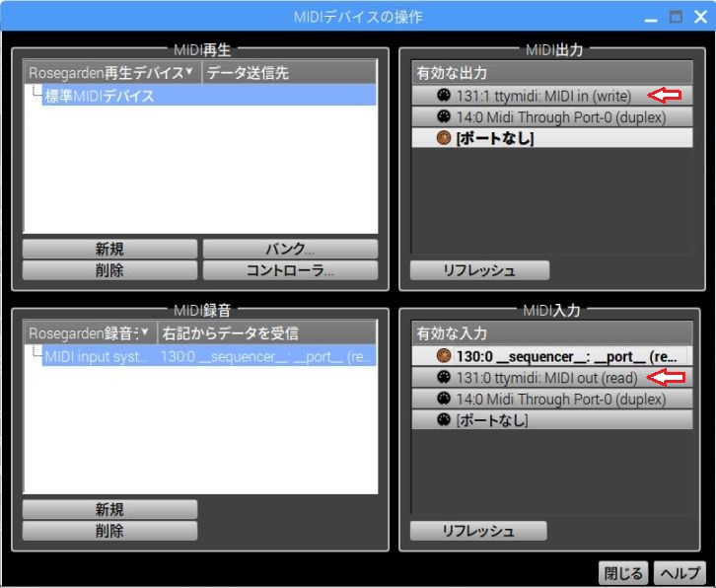The image size is (716, 588).
Task: Click plug icon for 131:0 ttymidi MIDI out
Action: (x=444, y=378)
